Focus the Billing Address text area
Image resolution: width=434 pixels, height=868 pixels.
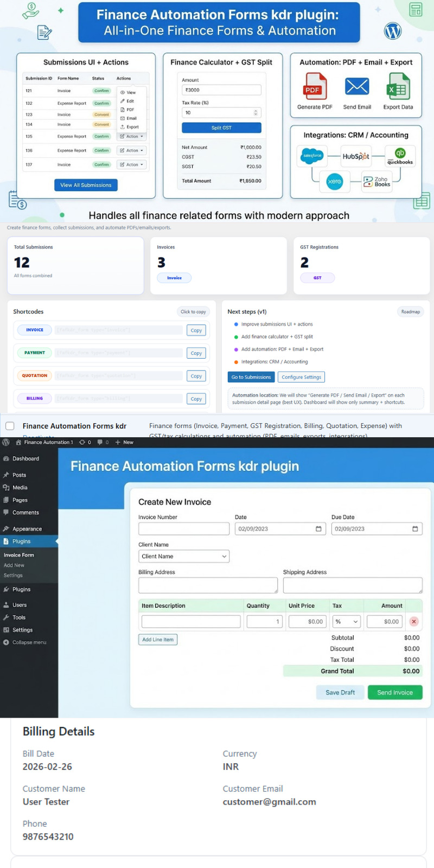point(208,585)
